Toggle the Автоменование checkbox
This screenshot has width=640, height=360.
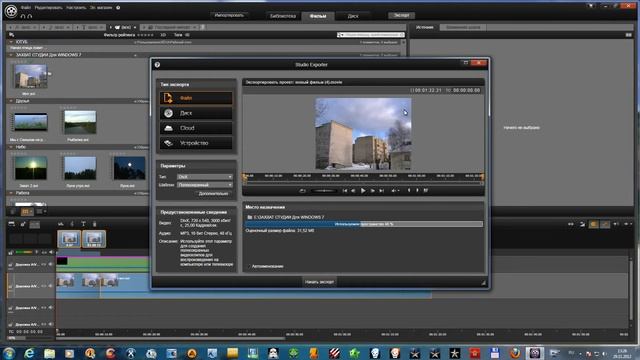[x=249, y=266]
